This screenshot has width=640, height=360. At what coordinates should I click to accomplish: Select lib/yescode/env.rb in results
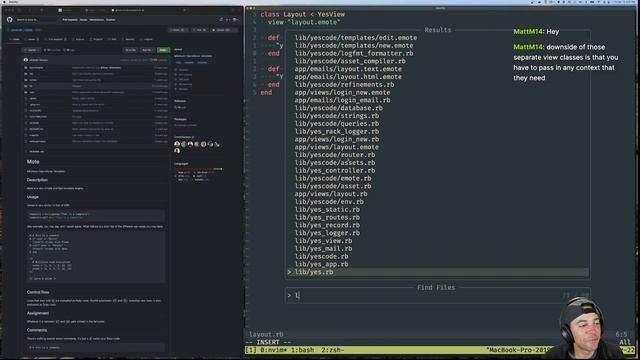(329, 202)
